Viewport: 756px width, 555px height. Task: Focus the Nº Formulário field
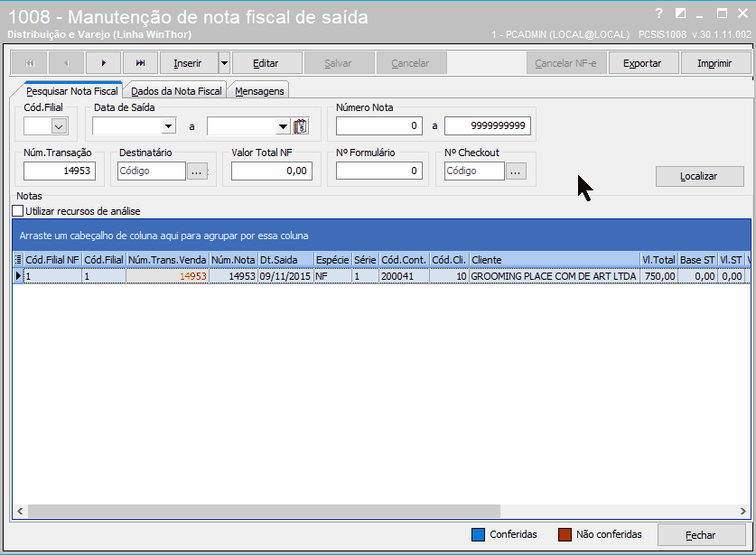[x=379, y=171]
